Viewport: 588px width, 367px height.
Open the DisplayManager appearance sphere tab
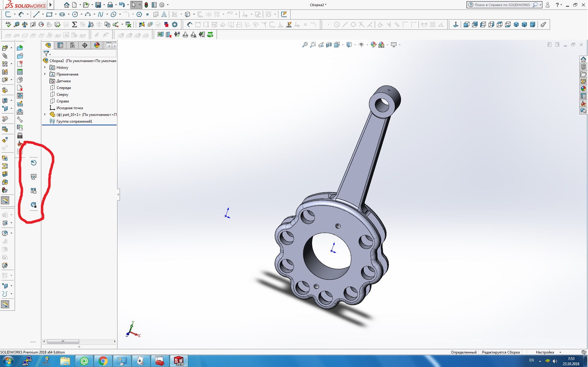[x=97, y=46]
